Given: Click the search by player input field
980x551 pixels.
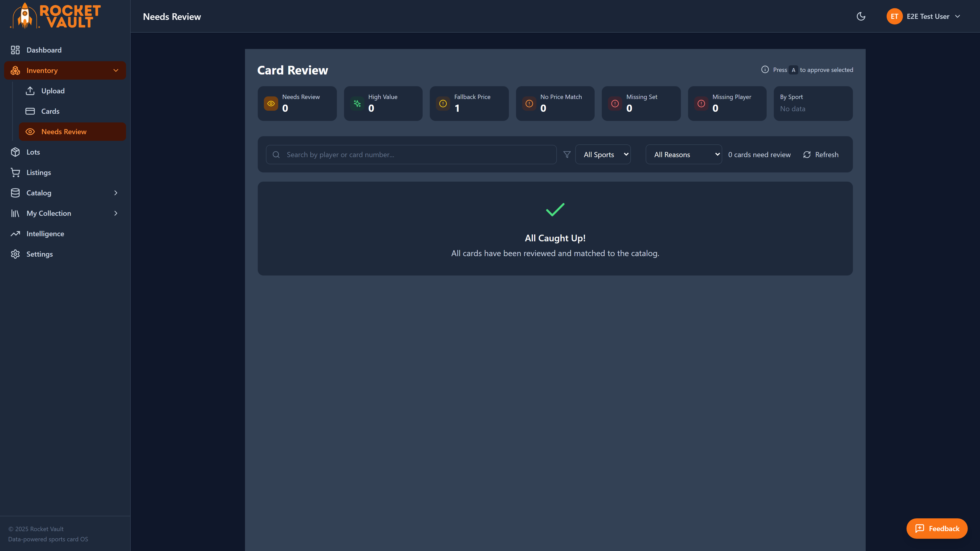Looking at the screenshot, I should 411,154.
